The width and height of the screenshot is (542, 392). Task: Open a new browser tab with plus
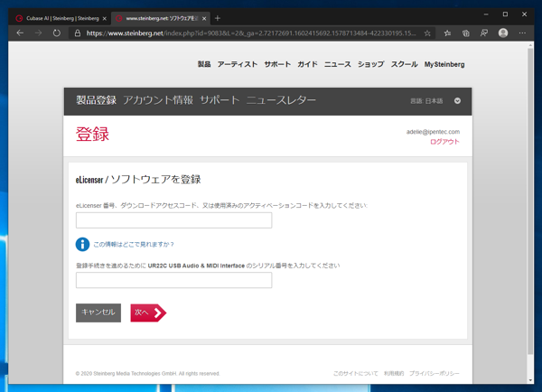point(218,18)
